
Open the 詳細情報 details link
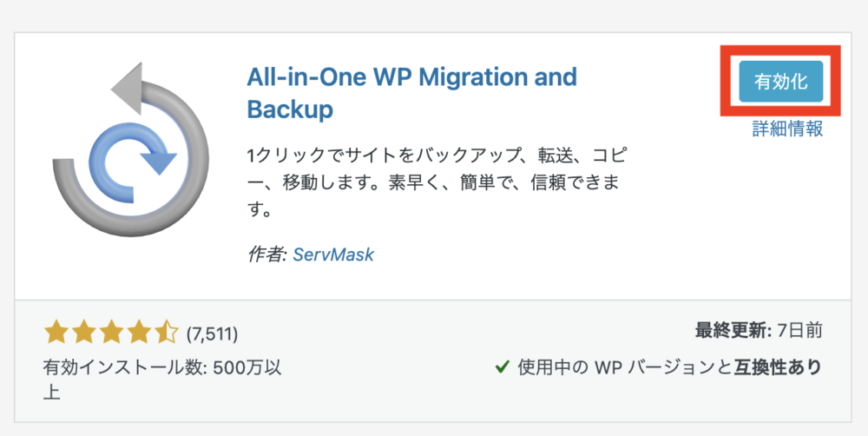click(x=788, y=129)
